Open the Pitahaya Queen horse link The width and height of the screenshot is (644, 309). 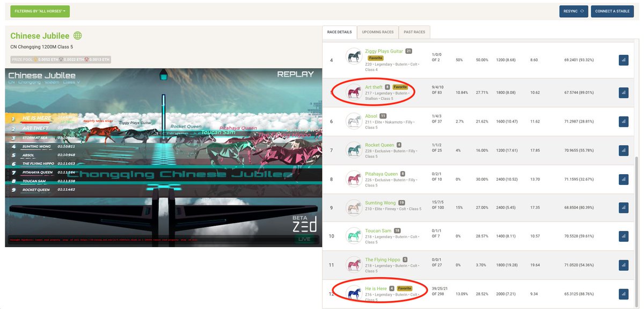381,174
